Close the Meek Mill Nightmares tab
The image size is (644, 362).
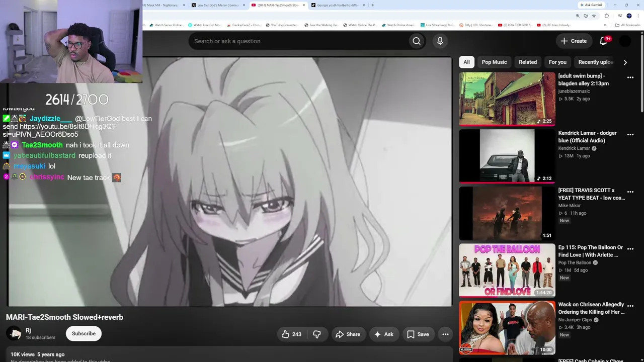[184, 5]
